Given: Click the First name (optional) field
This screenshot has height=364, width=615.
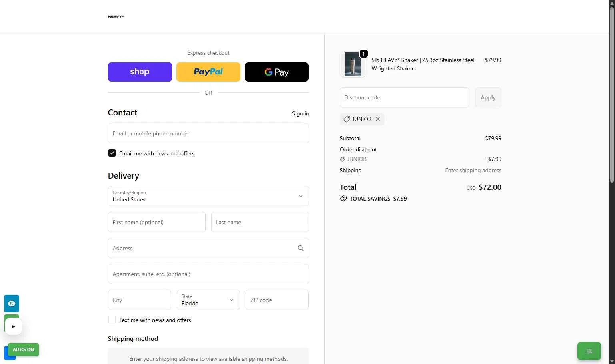Looking at the screenshot, I should pos(157,222).
